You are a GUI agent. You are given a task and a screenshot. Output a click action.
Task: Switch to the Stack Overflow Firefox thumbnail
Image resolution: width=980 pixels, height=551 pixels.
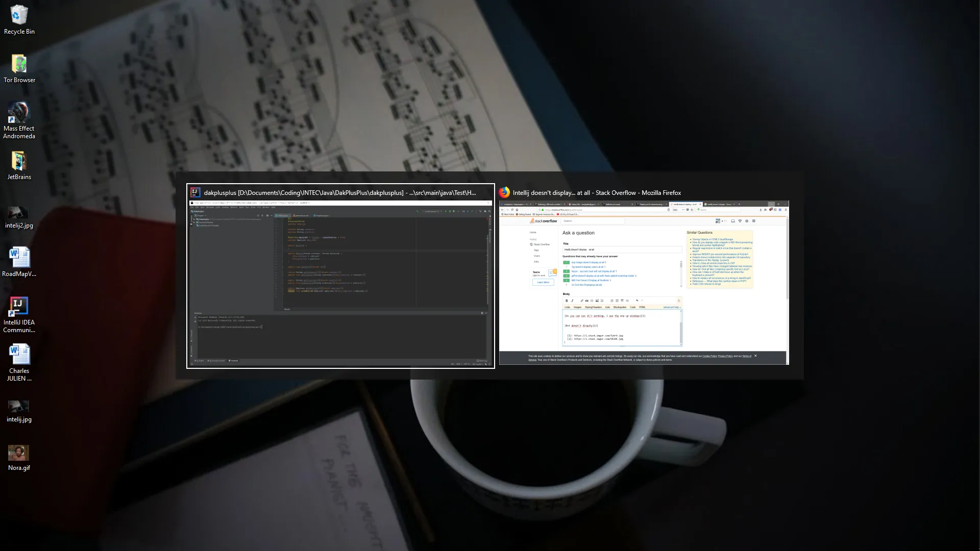click(644, 283)
